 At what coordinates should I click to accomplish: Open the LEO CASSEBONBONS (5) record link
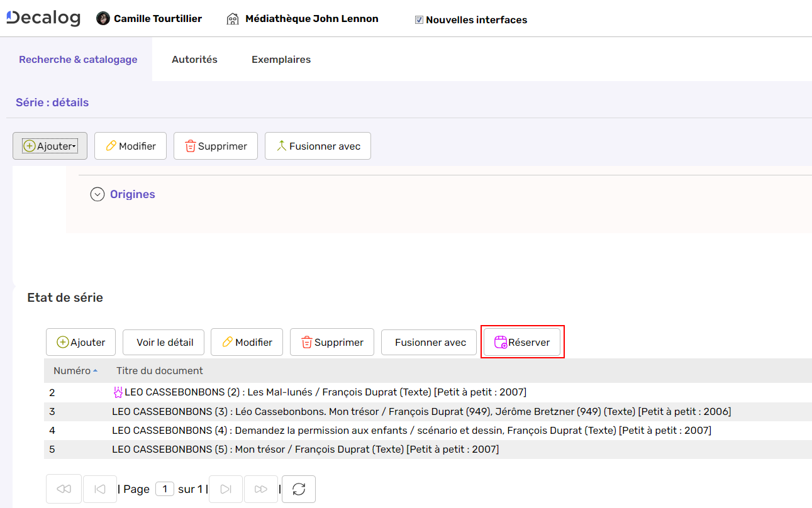tap(306, 449)
